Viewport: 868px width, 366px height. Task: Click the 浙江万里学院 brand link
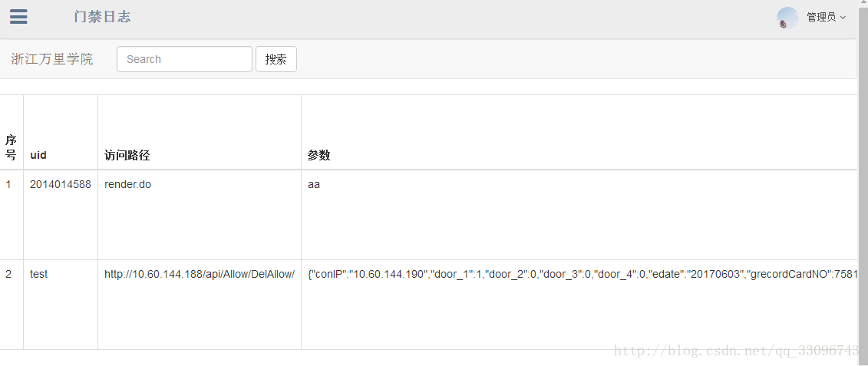[x=52, y=58]
